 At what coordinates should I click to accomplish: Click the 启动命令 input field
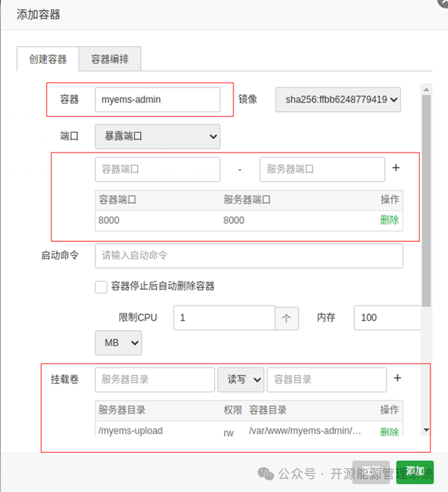249,256
